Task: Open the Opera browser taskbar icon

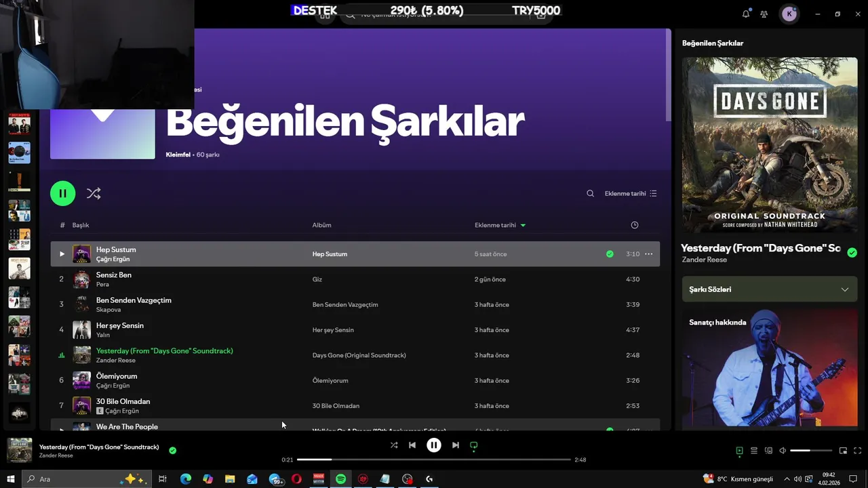Action: [x=296, y=479]
